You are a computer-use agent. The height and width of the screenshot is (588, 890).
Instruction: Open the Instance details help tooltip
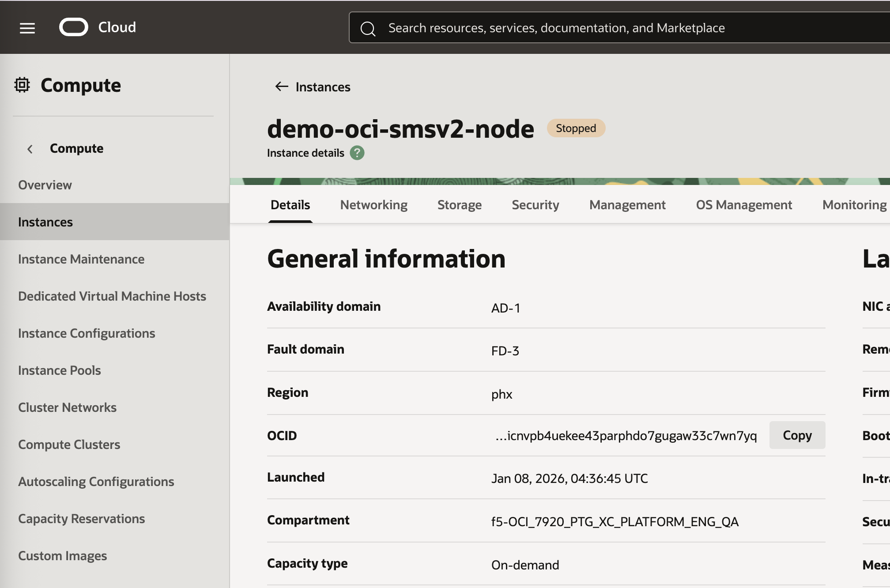point(357,153)
